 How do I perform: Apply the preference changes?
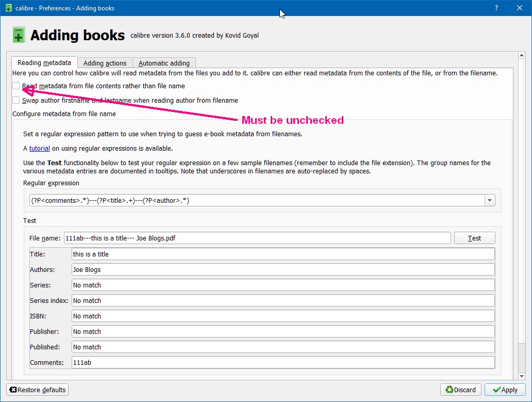coord(505,390)
